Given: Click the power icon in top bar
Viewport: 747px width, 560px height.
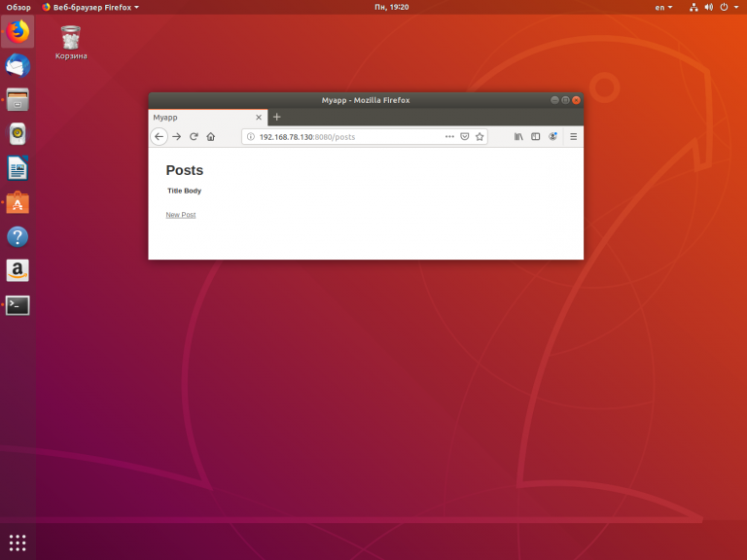Looking at the screenshot, I should 724,7.
